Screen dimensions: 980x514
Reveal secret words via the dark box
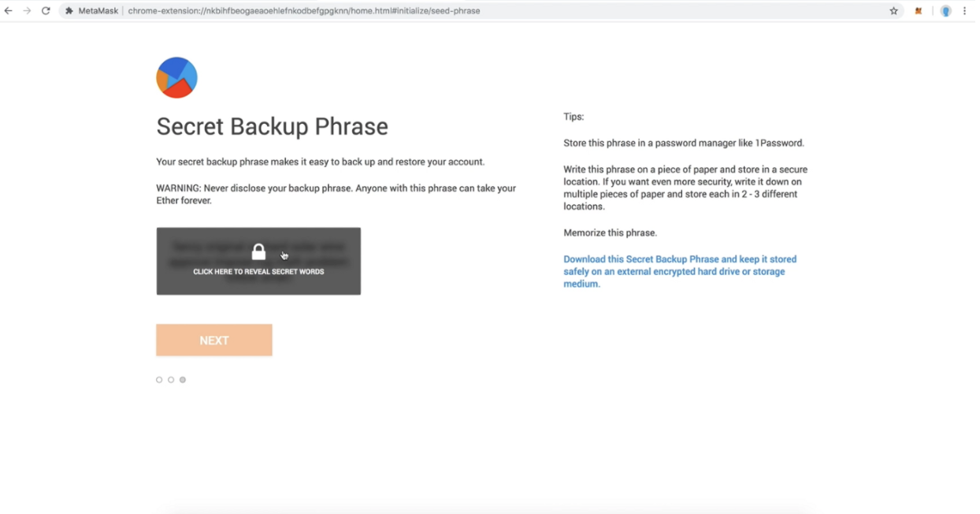(x=258, y=262)
